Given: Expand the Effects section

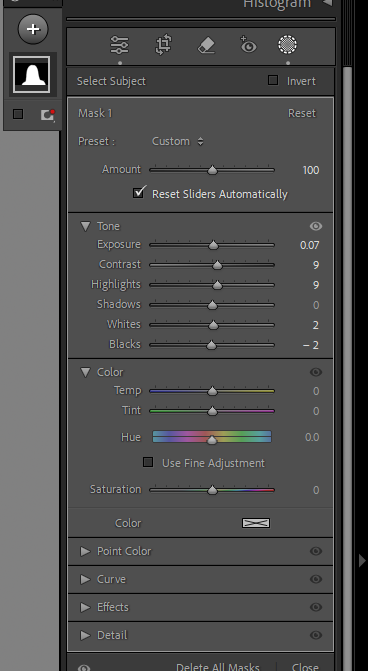Looking at the screenshot, I should point(86,607).
